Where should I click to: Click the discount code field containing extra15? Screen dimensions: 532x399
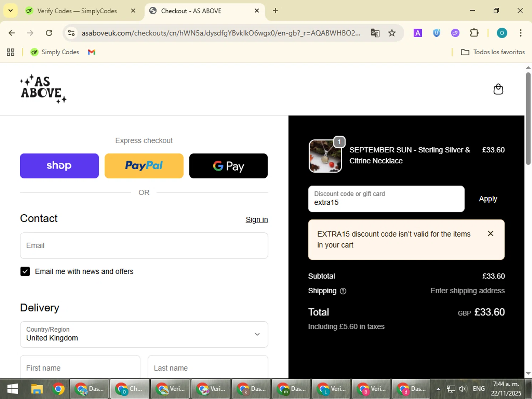click(x=386, y=199)
